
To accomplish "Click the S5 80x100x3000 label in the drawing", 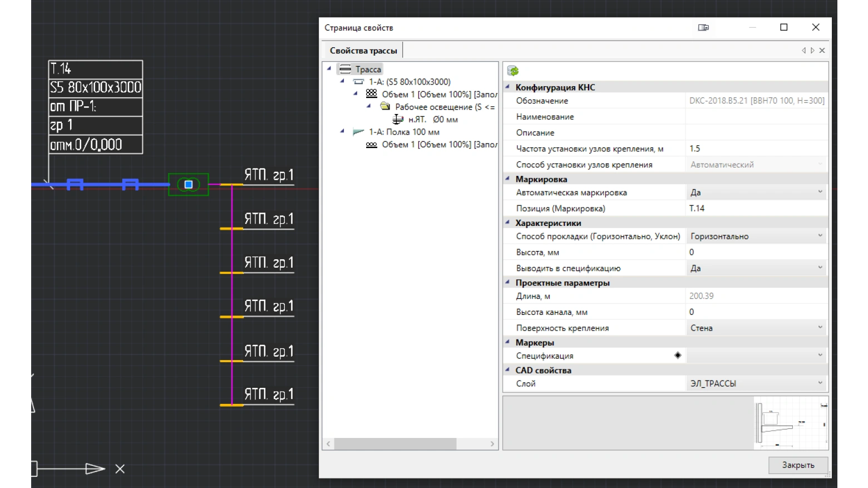I will (x=96, y=87).
